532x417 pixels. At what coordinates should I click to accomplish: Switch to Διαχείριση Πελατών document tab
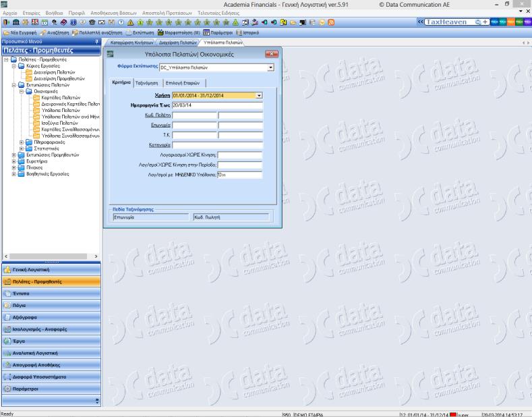178,43
